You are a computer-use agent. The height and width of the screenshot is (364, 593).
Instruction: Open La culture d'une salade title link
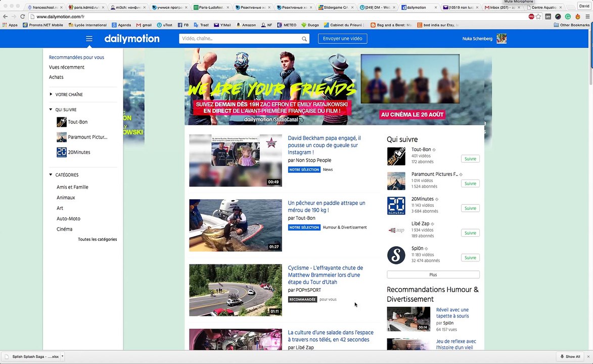(x=331, y=336)
